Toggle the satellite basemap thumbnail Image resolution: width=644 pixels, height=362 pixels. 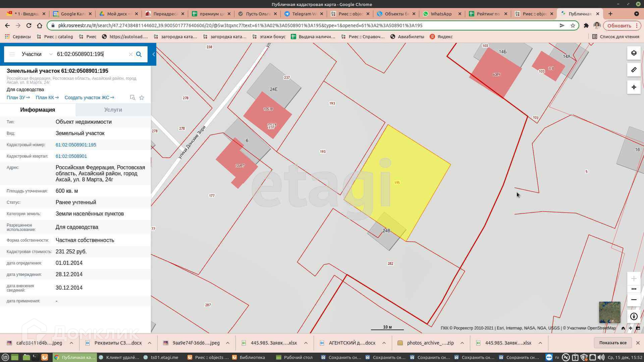click(x=609, y=312)
